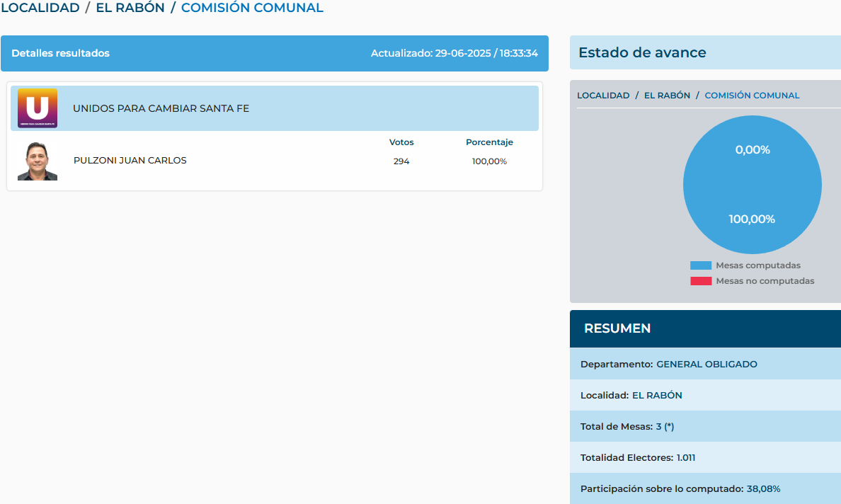Click the Total de Mesas value 3 (*)
Image resolution: width=841 pixels, height=504 pixels.
pos(665,427)
